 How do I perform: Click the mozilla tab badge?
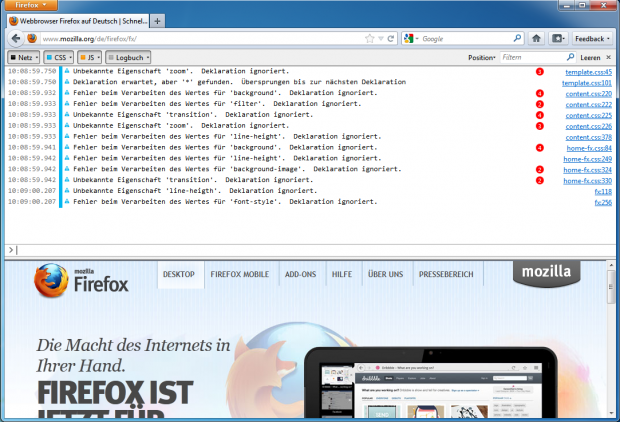[546, 272]
